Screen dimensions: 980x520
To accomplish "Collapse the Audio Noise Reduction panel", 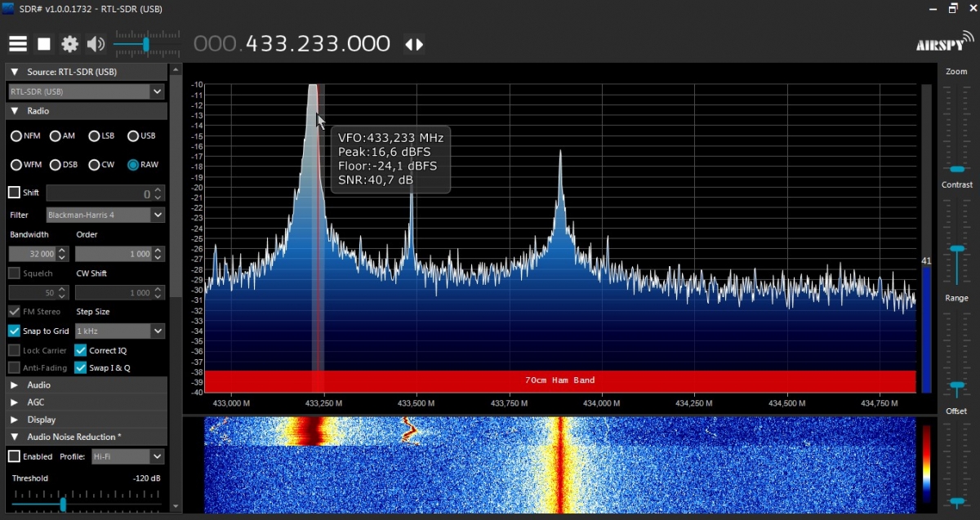I will click(15, 438).
